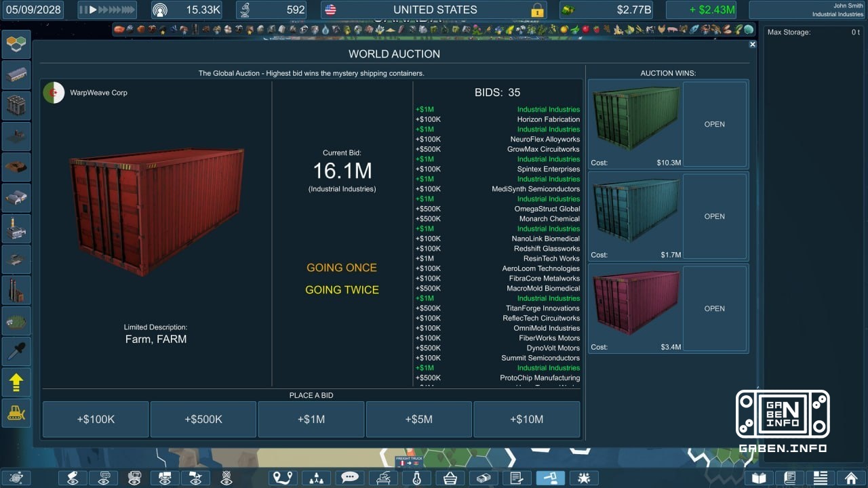Place a +$100K bid

tap(96, 420)
